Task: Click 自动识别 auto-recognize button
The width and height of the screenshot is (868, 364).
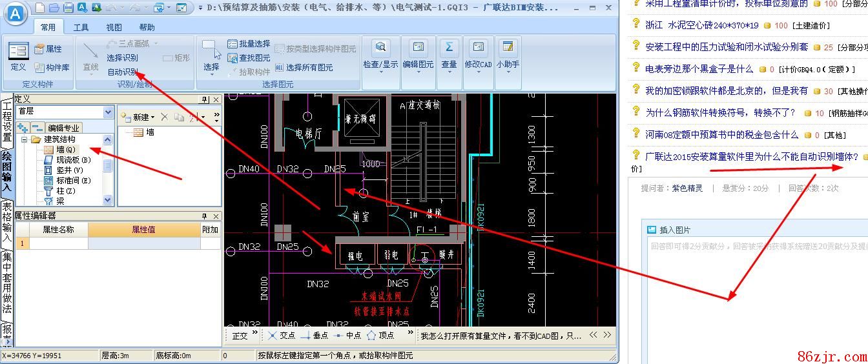Action: [x=122, y=72]
